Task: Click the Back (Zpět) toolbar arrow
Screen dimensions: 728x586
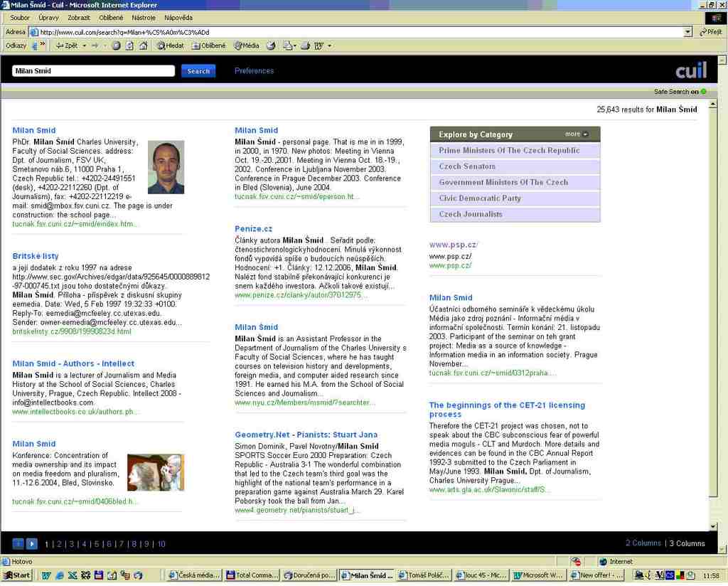Action: click(66, 46)
